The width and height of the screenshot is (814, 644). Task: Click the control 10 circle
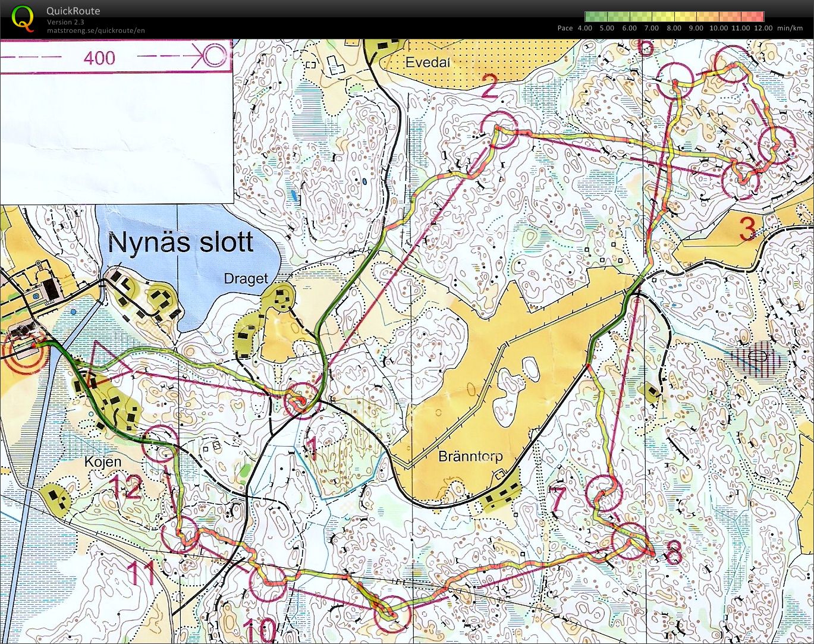pos(268,583)
